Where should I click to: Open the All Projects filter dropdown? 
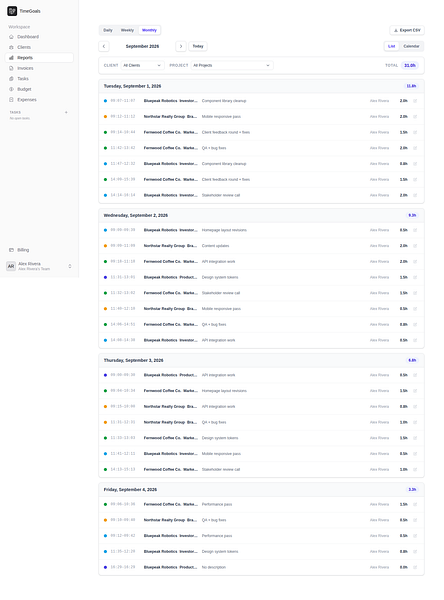[x=232, y=65]
